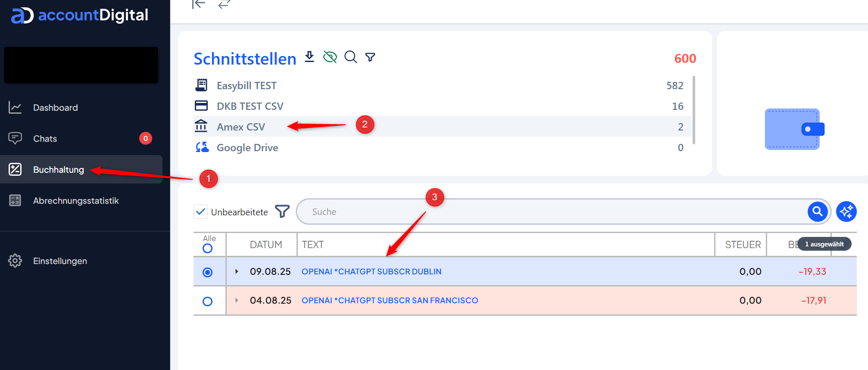Click the Einstellungen gear icon
The height and width of the screenshot is (370, 868).
(15, 261)
